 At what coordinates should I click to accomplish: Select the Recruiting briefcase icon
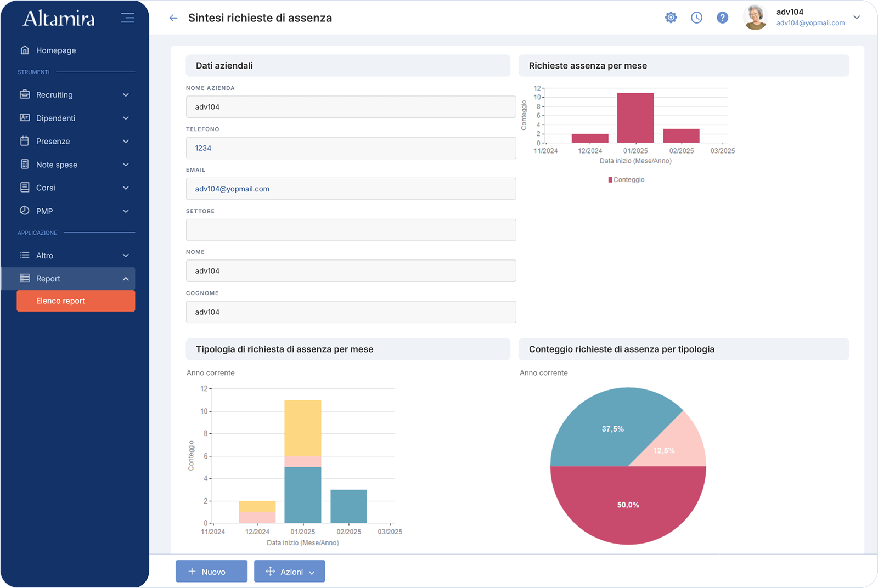(25, 94)
